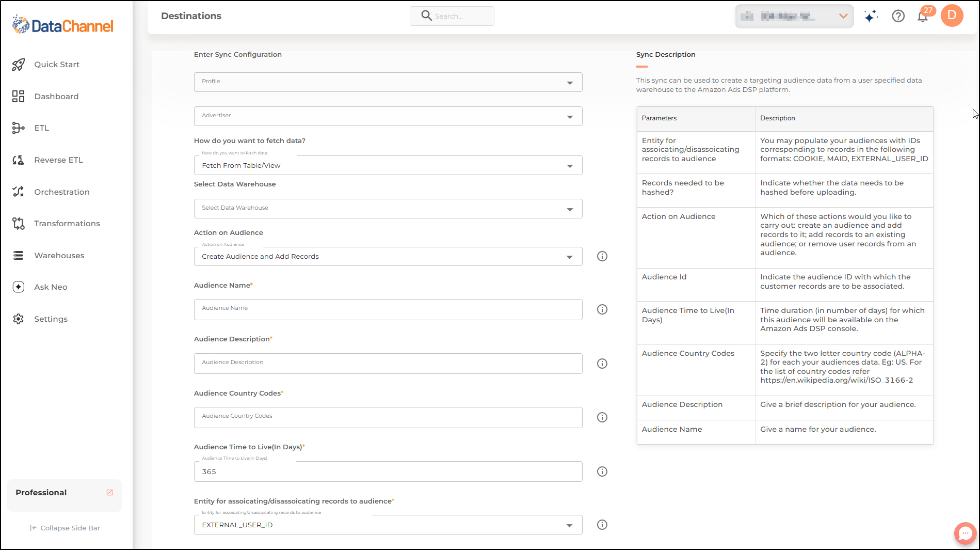
Task: Go to Dashboard menu item
Action: 56,97
